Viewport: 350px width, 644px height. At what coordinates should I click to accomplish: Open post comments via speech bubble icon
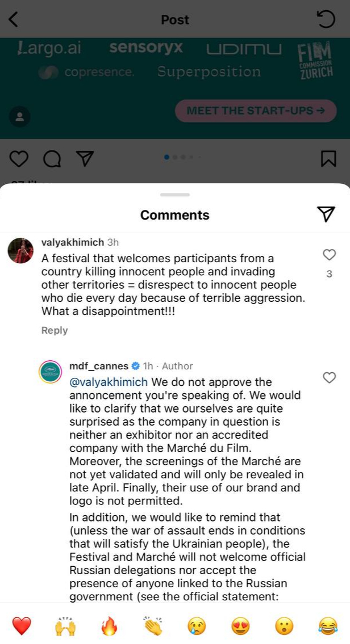52,159
